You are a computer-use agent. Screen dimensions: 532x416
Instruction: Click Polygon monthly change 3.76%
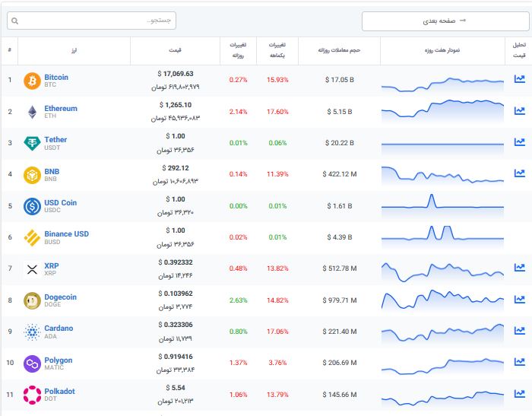click(277, 363)
